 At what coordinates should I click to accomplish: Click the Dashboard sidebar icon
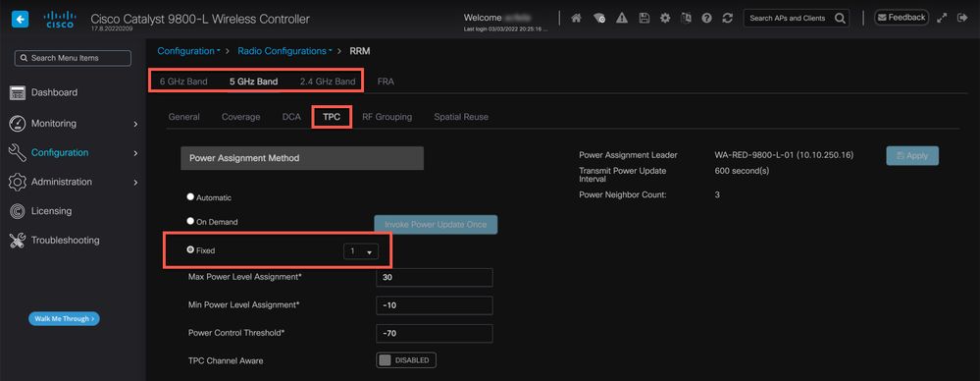click(18, 92)
